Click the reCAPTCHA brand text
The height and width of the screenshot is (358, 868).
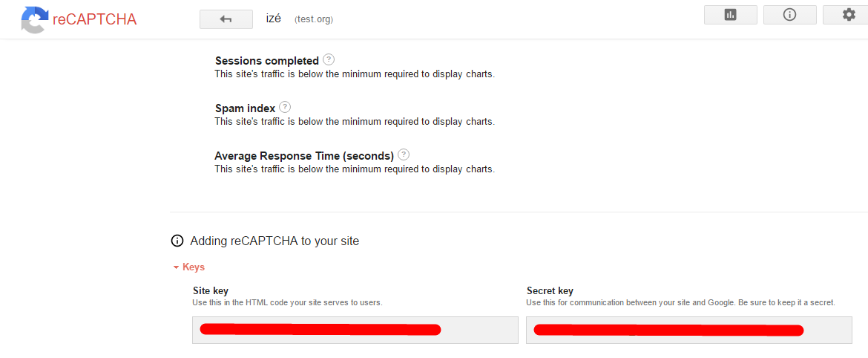[x=94, y=20]
